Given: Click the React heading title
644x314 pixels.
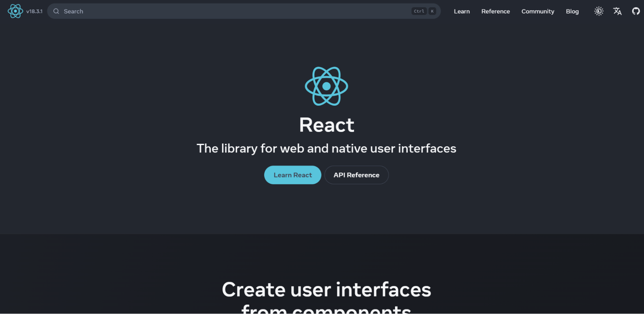Looking at the screenshot, I should 326,125.
